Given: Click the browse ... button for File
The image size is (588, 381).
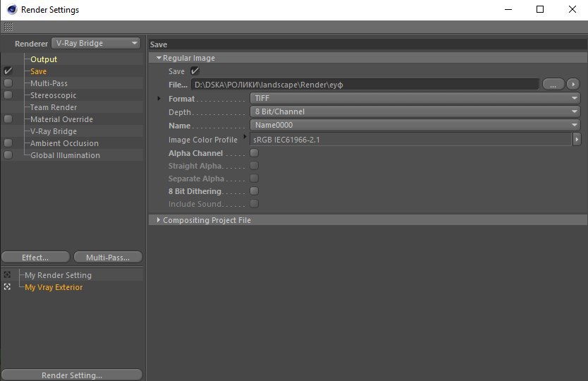Looking at the screenshot, I should click(x=553, y=85).
